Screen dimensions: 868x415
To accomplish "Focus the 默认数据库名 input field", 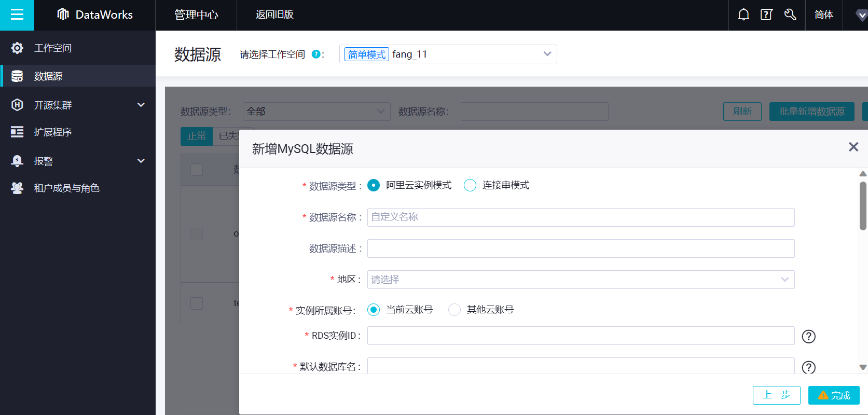I will tap(581, 366).
